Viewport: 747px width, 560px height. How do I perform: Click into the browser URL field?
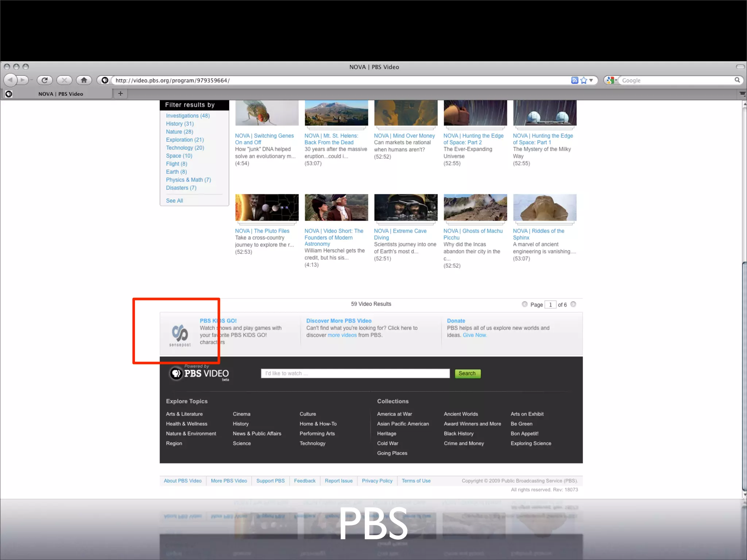[341, 80]
